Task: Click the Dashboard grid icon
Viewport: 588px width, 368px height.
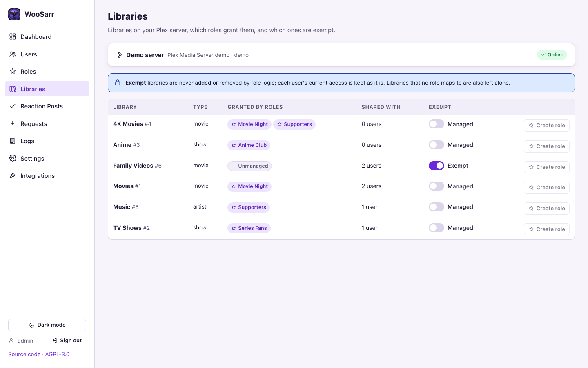Action: (13, 37)
